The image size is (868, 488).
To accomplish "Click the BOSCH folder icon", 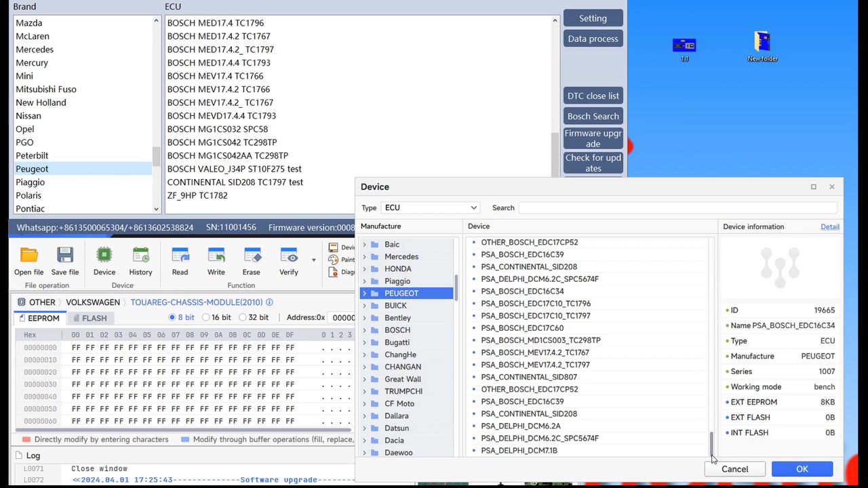I will tap(374, 330).
